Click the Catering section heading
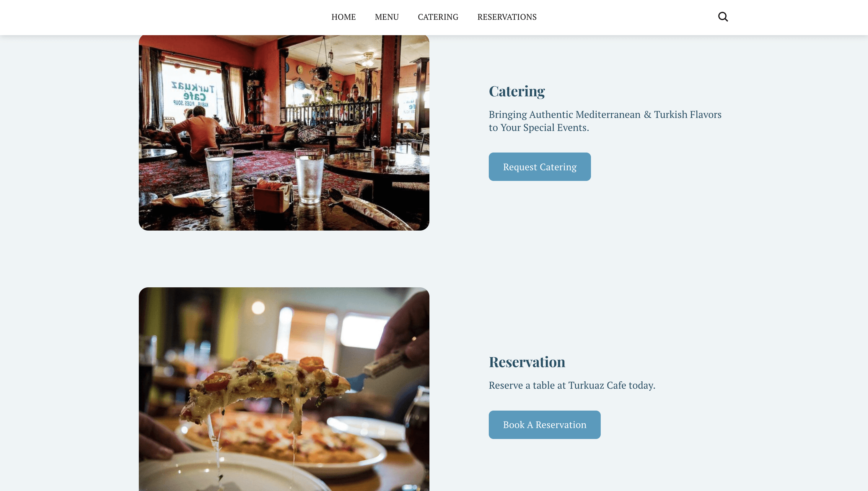868x491 pixels. coord(517,91)
